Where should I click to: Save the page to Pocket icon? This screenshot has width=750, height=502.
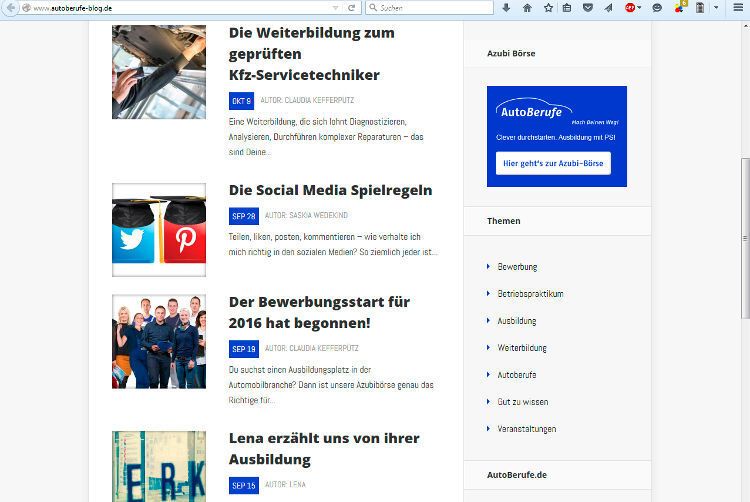pyautogui.click(x=588, y=8)
